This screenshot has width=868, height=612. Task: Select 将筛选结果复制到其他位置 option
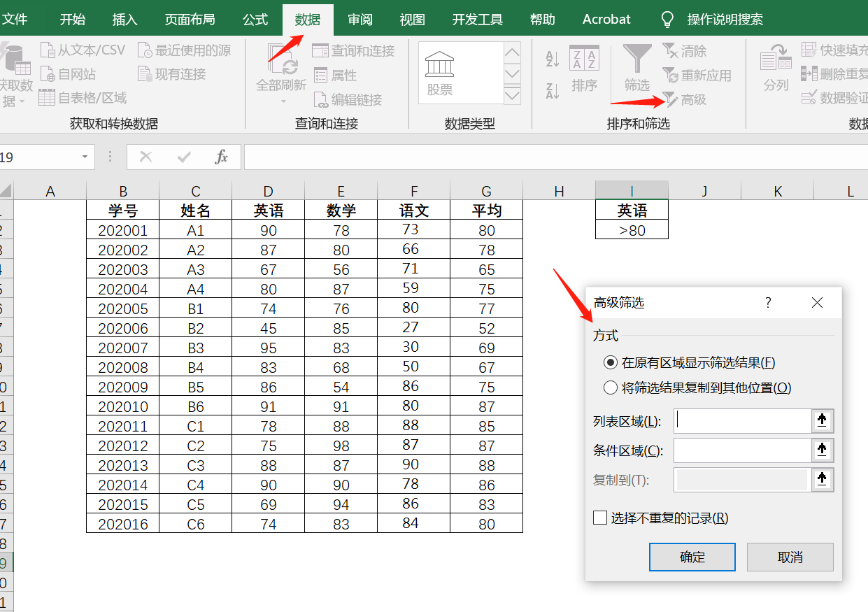tap(610, 388)
